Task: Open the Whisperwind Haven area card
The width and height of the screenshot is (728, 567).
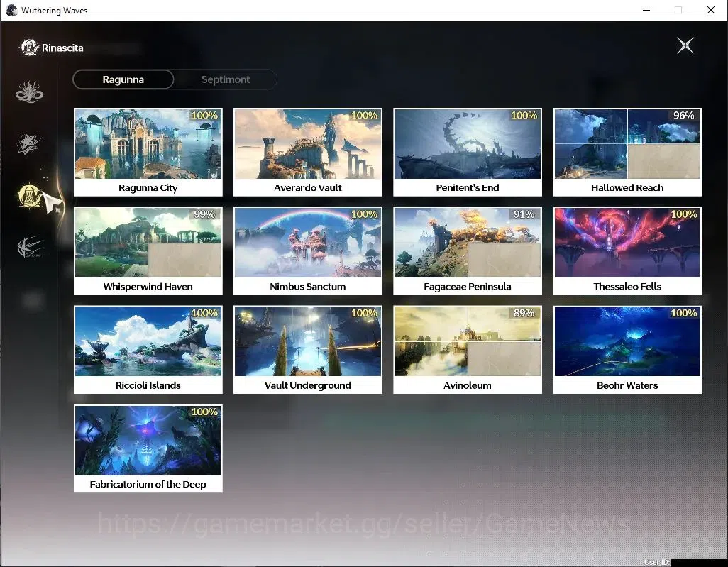Action: [x=148, y=251]
